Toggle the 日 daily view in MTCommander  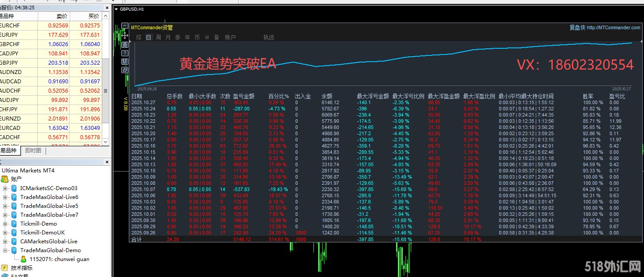coord(148,37)
